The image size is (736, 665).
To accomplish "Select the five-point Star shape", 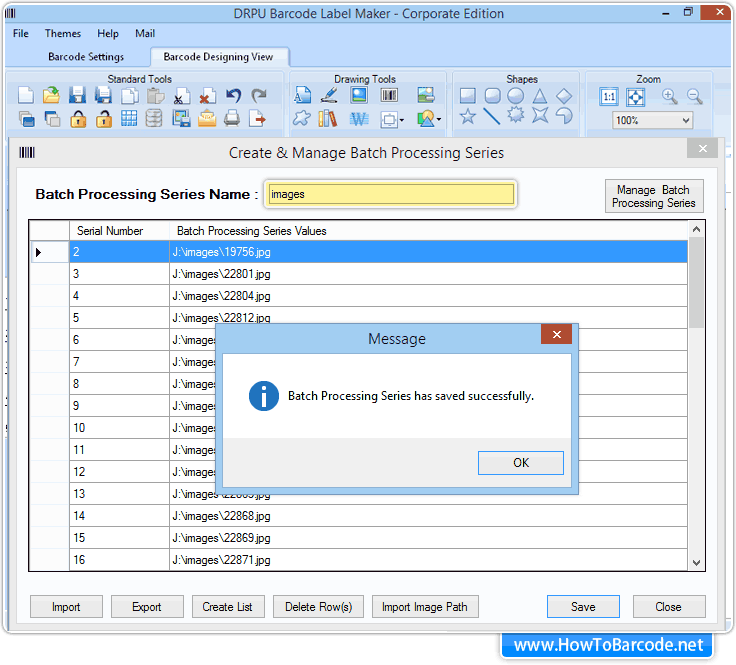I will (468, 116).
